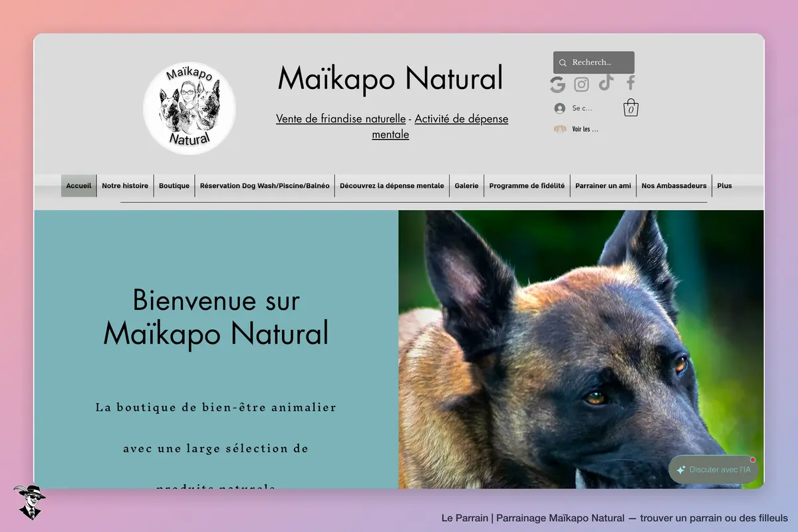Click the magnifier icon in search box
Image resolution: width=798 pixels, height=532 pixels.
563,63
